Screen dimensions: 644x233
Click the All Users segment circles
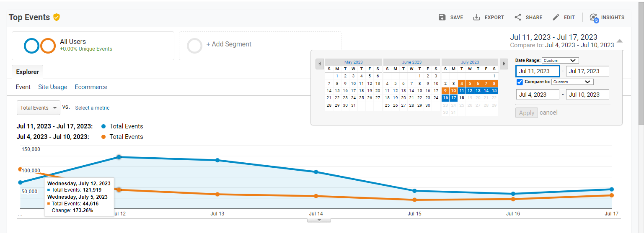tap(40, 46)
